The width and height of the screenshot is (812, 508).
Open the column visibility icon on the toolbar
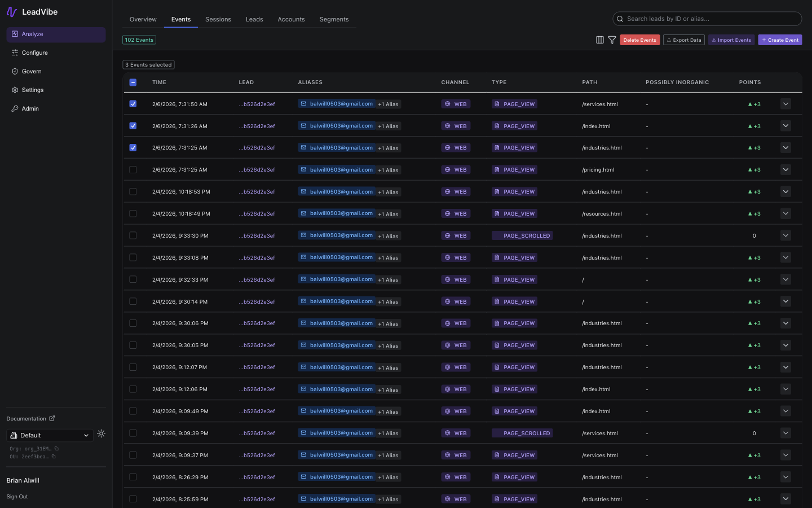click(599, 40)
